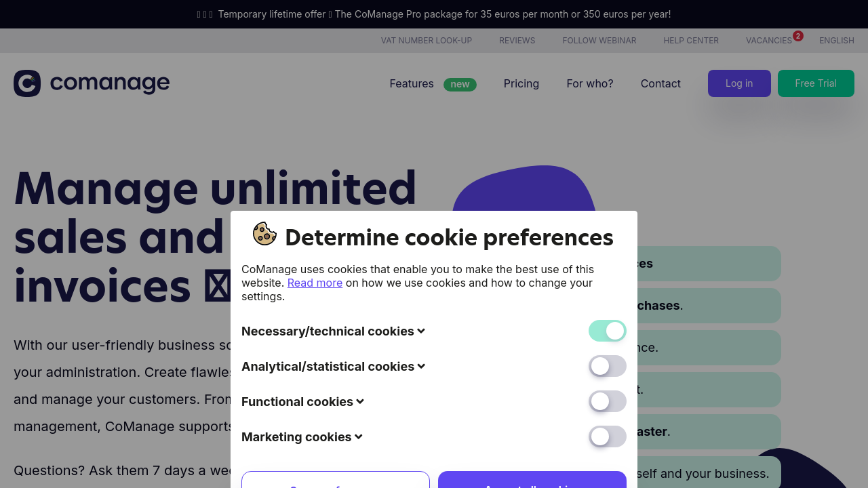Click the cookie icon in dialog header

pos(264,234)
